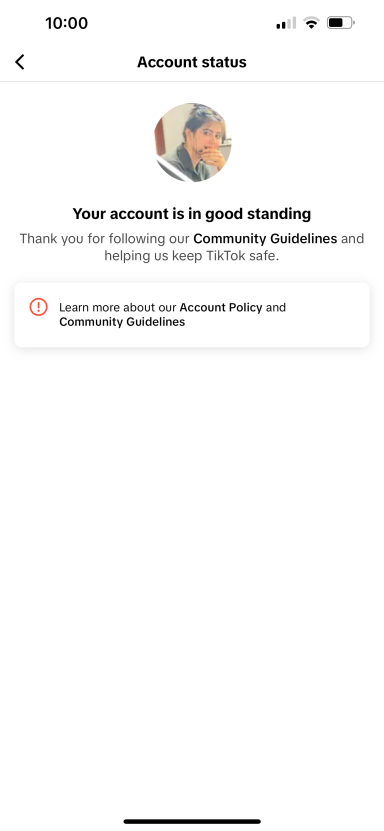The width and height of the screenshot is (384, 831).
Task: Select the word 'TikTok' in the message
Action: click(229, 256)
